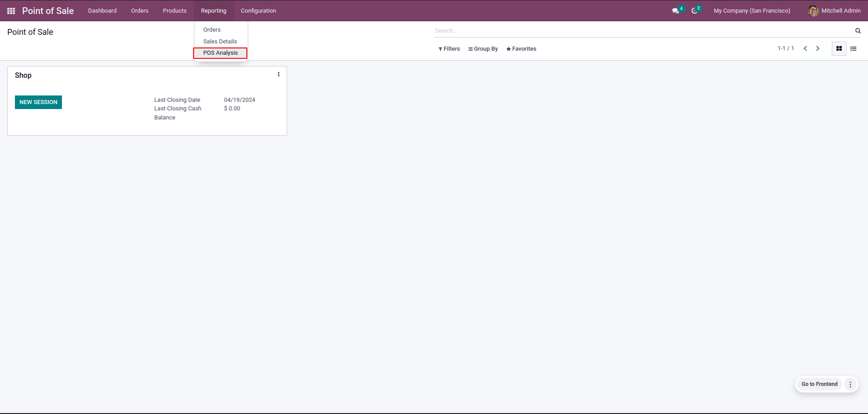Click the Last Closing Date label
This screenshot has height=414, width=868.
177,100
